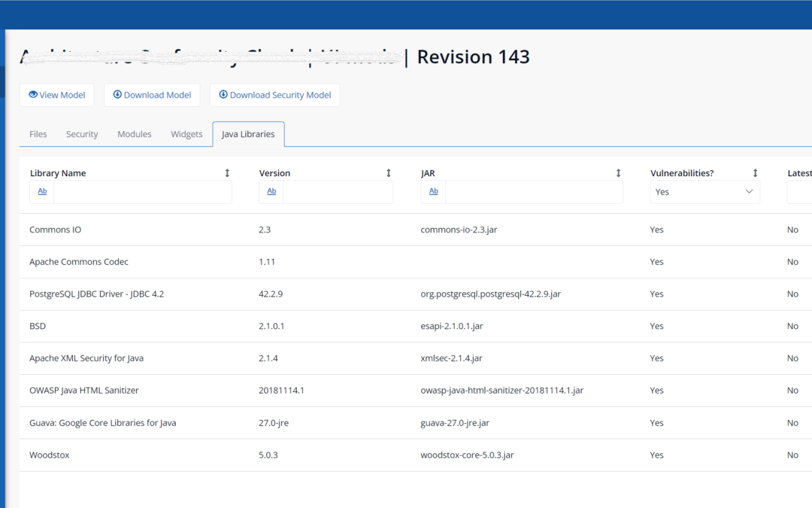Click the Download Model button

[152, 95]
